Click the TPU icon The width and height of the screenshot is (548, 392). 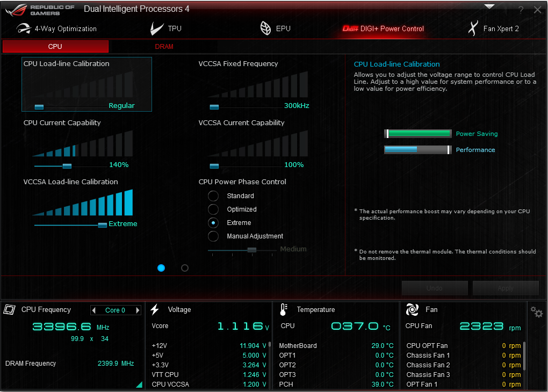point(157,28)
